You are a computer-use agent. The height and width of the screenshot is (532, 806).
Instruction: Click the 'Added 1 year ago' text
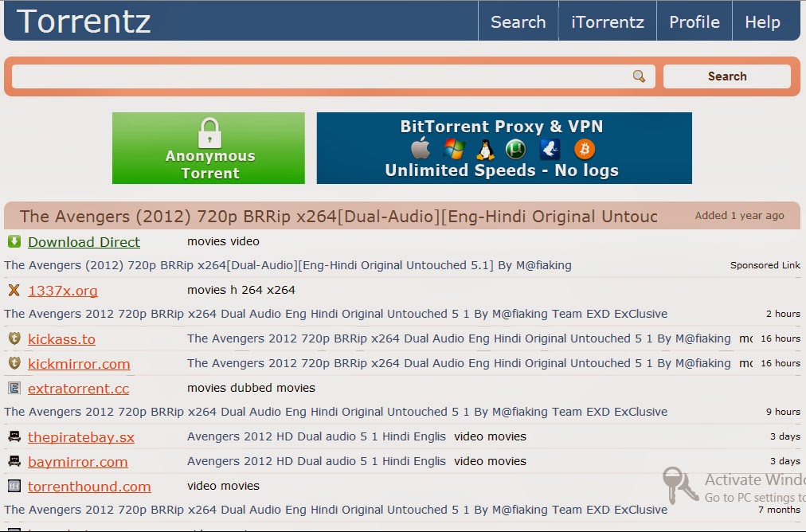[x=739, y=215]
